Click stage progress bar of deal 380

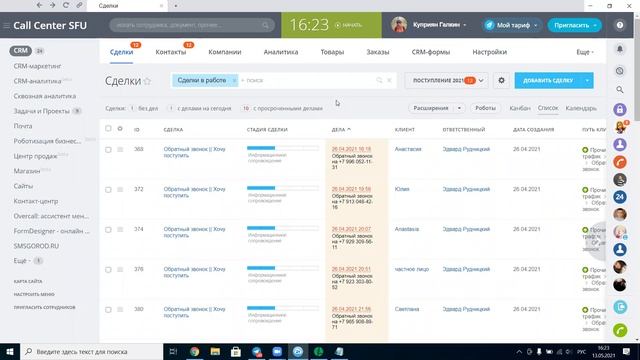282,308
